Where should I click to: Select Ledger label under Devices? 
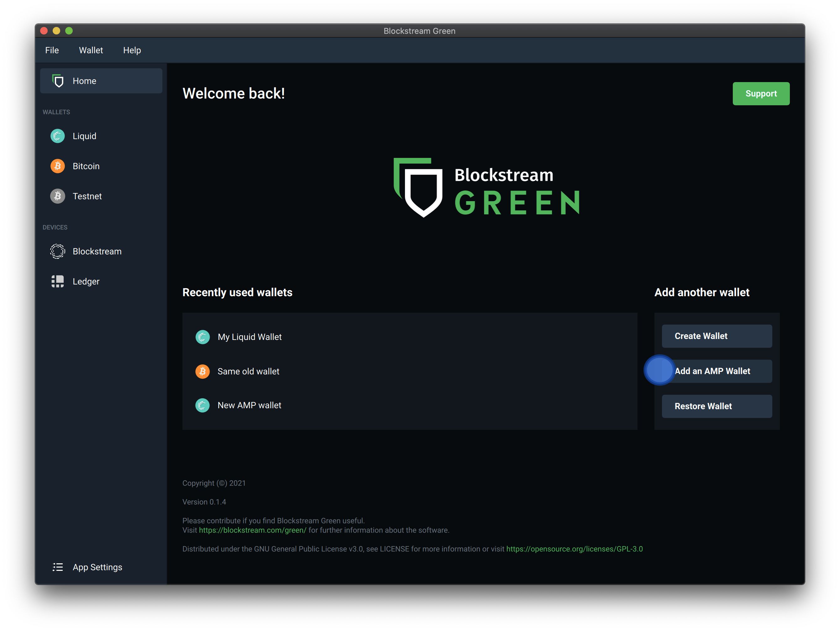pyautogui.click(x=86, y=281)
